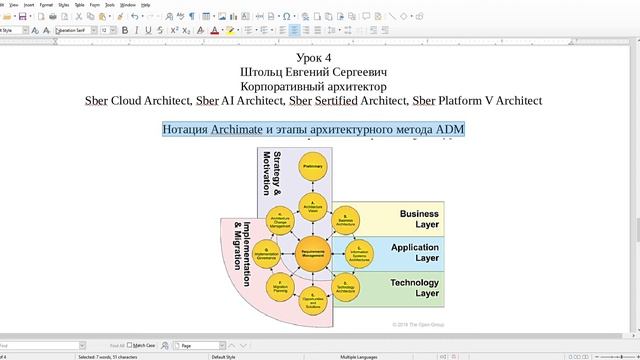
Task: Select the draw Line tool
Action: point(392,16)
